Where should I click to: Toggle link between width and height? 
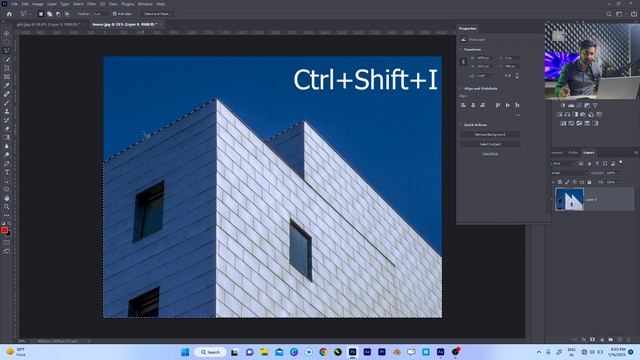[x=463, y=62]
